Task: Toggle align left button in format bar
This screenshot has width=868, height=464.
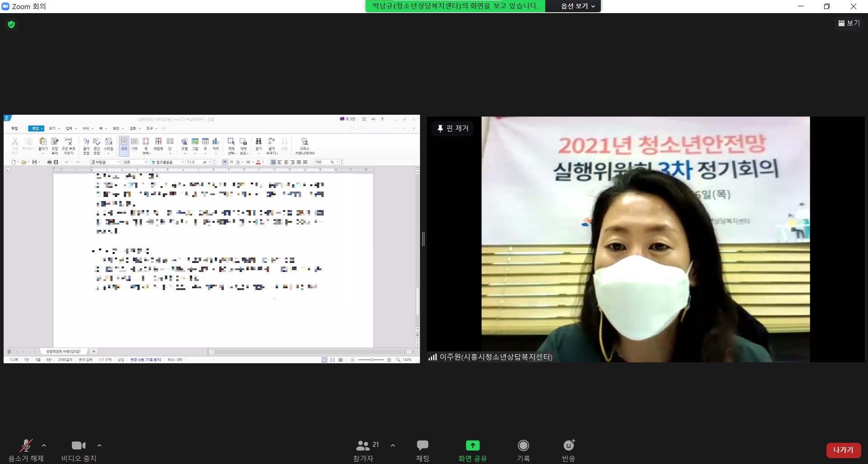Action: [x=279, y=162]
